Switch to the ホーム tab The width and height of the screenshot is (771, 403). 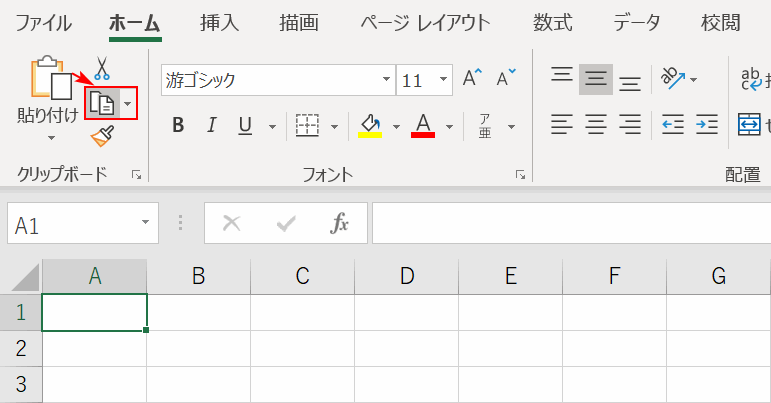(135, 23)
